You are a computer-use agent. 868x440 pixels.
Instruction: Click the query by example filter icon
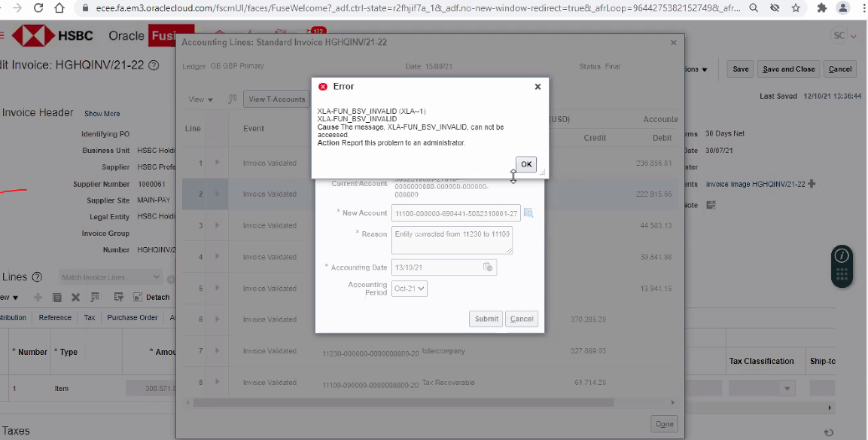tap(118, 298)
